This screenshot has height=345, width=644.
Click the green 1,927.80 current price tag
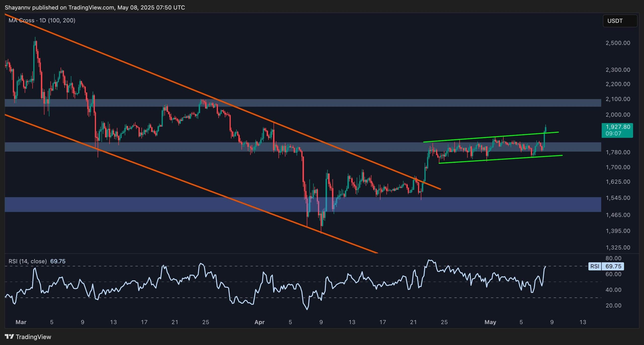tap(617, 130)
